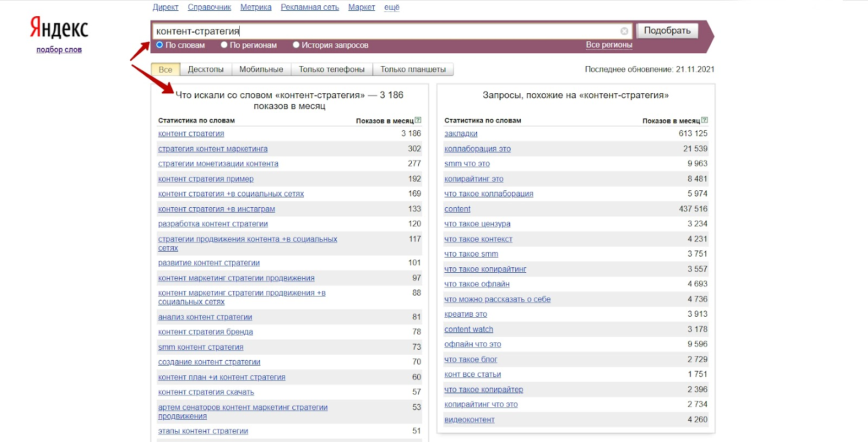Image resolution: width=868 pixels, height=442 pixels.
Task: Select the 'По регионам' radio option
Action: (x=224, y=45)
